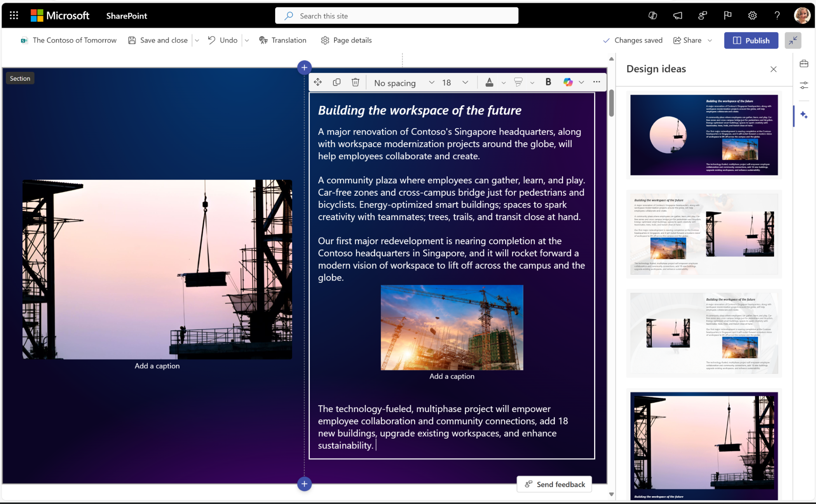The width and height of the screenshot is (816, 504).
Task: Toggle the Share button options arrow
Action: tap(712, 40)
